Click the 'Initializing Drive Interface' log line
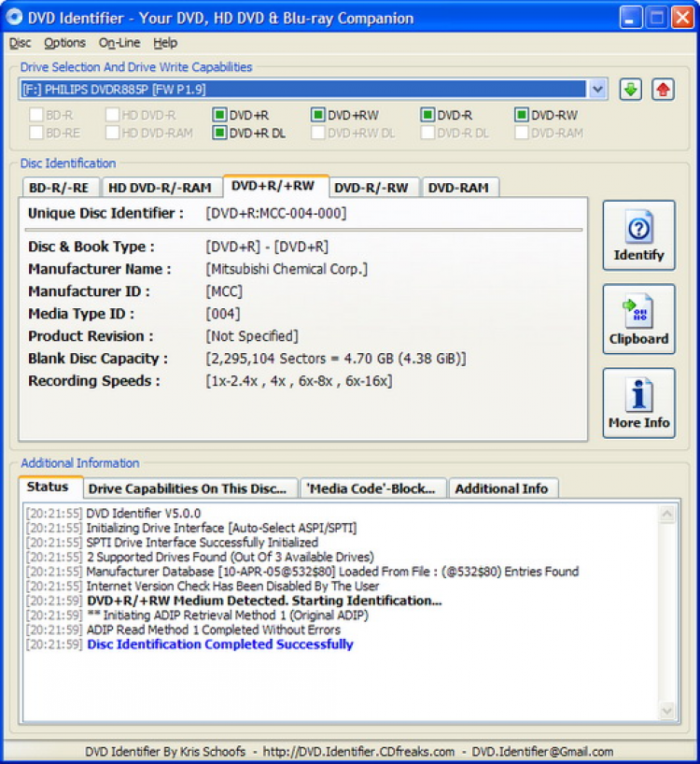700x764 pixels. click(221, 528)
